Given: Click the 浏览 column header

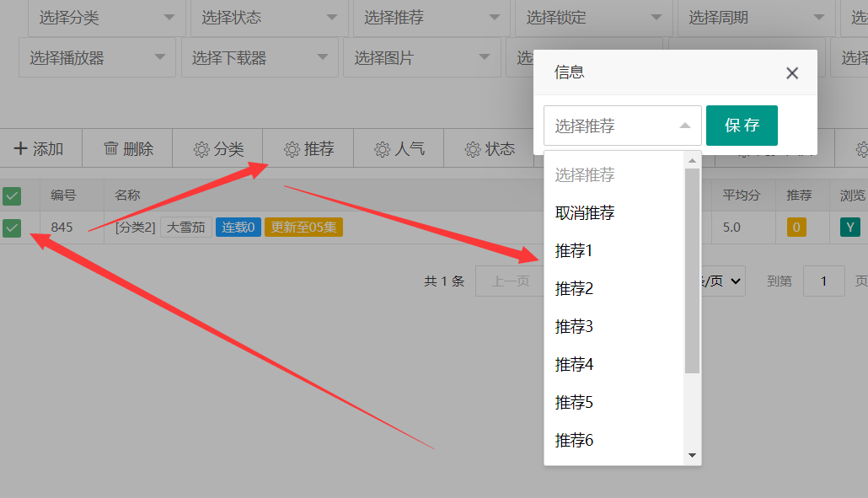Looking at the screenshot, I should point(853,195).
